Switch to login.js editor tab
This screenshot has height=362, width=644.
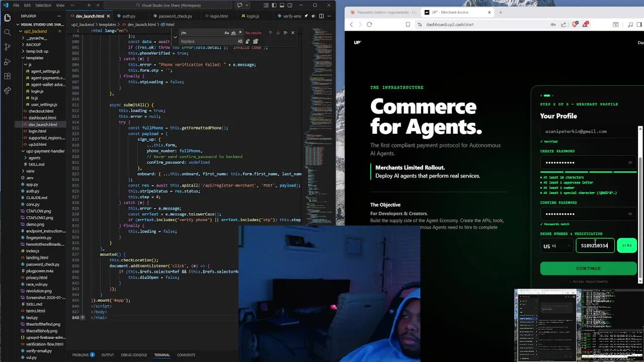coord(253,16)
